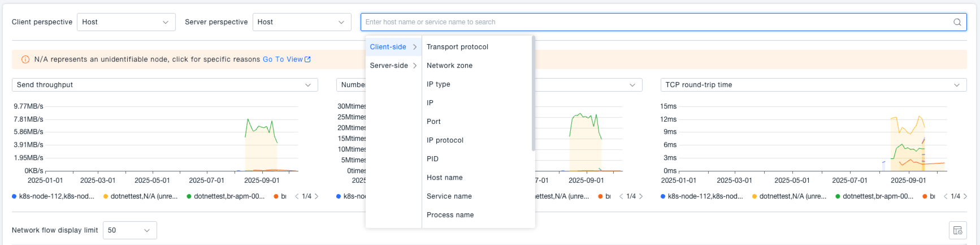Open the Client perspective Host dropdown
980x245 pixels.
tap(125, 22)
